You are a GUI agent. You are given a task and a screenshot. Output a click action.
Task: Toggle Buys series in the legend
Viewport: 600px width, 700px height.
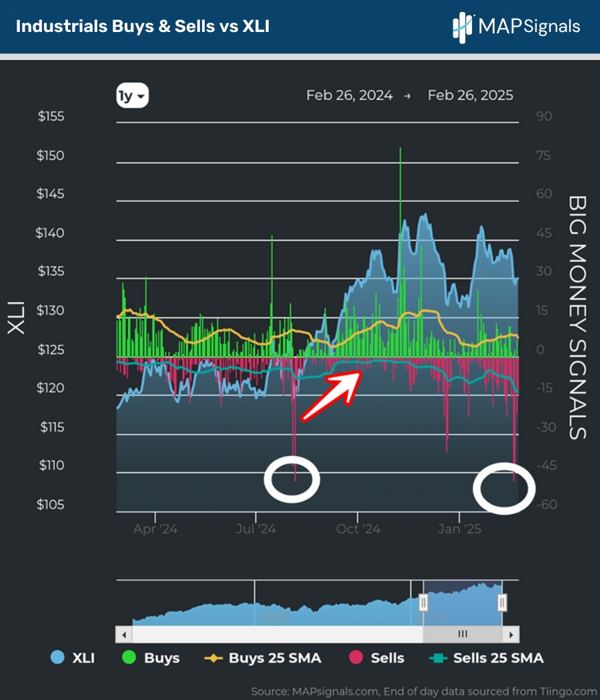tap(151, 657)
